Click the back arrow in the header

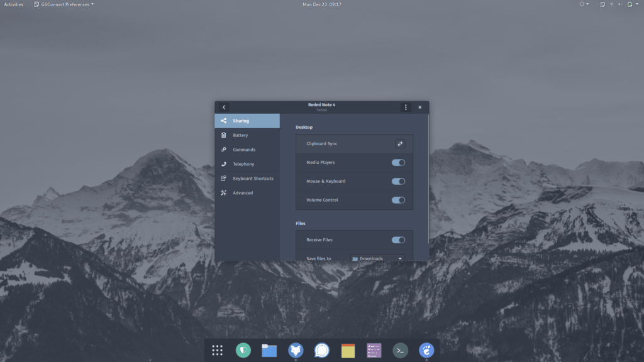[224, 107]
